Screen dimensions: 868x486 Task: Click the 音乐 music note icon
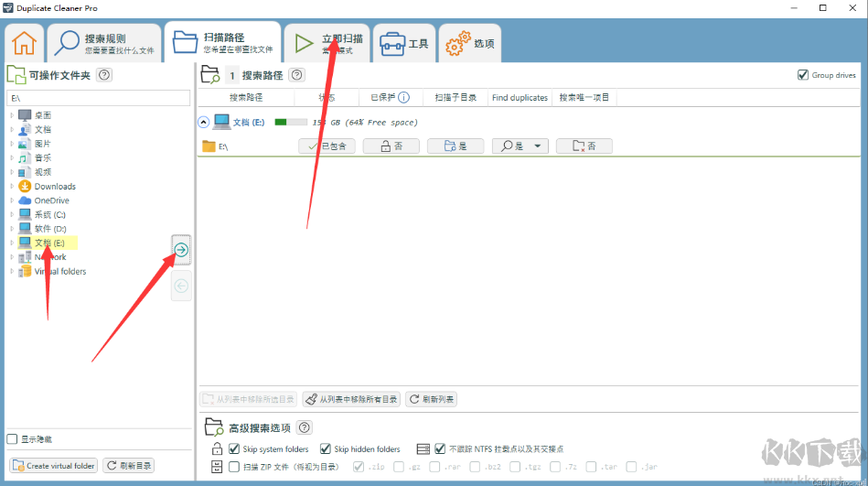point(23,158)
